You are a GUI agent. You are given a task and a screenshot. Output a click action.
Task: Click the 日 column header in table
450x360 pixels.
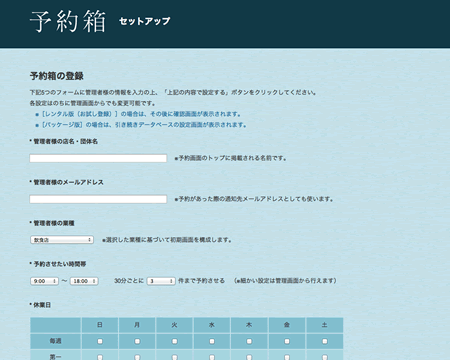[x=100, y=325]
